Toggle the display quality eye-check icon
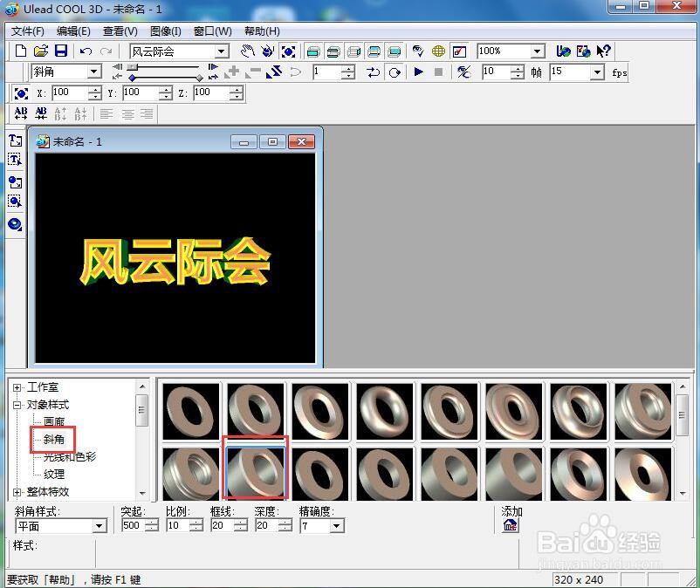This screenshot has height=588, width=700. (418, 51)
